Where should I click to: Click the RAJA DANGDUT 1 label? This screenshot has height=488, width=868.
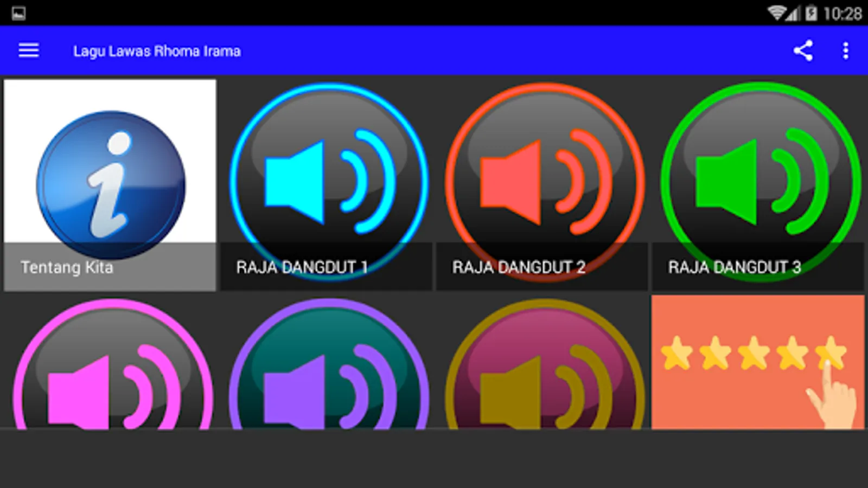click(x=302, y=267)
